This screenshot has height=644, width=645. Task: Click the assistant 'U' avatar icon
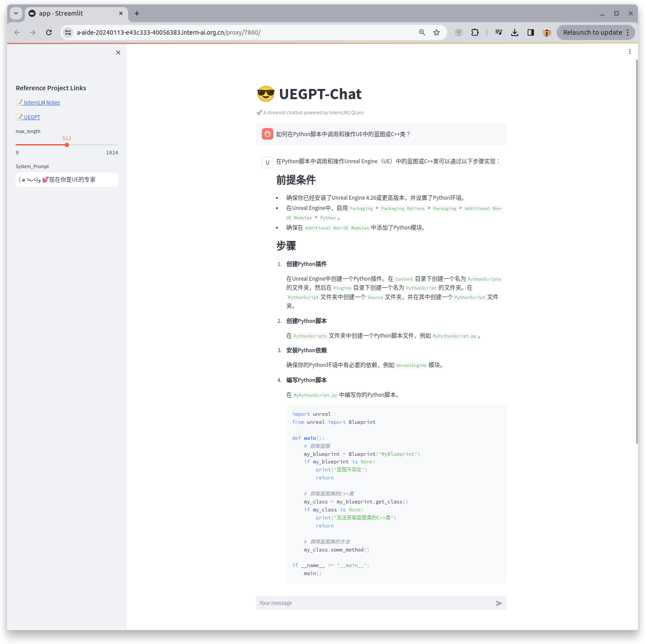[x=268, y=162]
